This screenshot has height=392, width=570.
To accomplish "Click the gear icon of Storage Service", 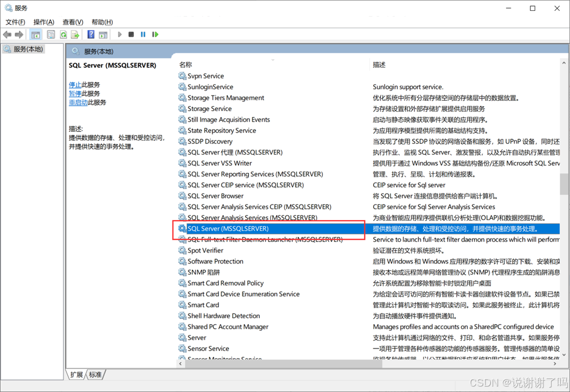I will coord(182,108).
